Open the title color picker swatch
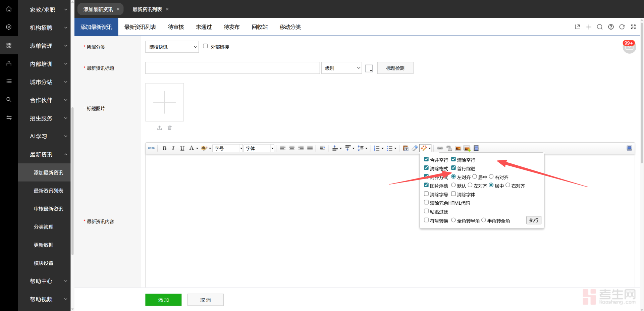 [x=369, y=68]
